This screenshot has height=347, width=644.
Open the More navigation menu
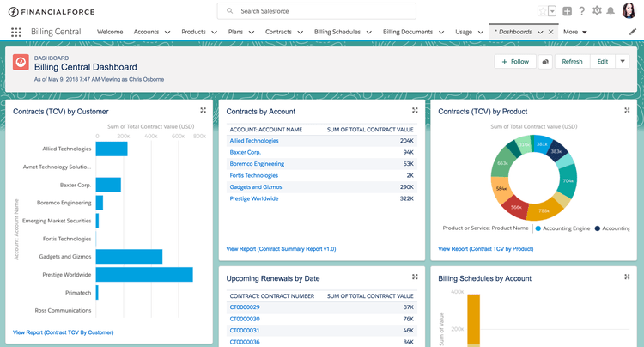click(x=575, y=32)
